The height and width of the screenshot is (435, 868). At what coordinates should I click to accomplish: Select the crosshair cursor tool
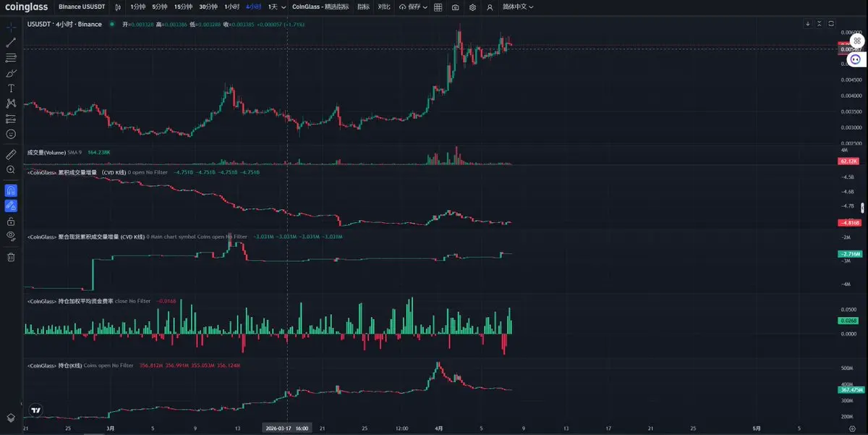pyautogui.click(x=11, y=27)
